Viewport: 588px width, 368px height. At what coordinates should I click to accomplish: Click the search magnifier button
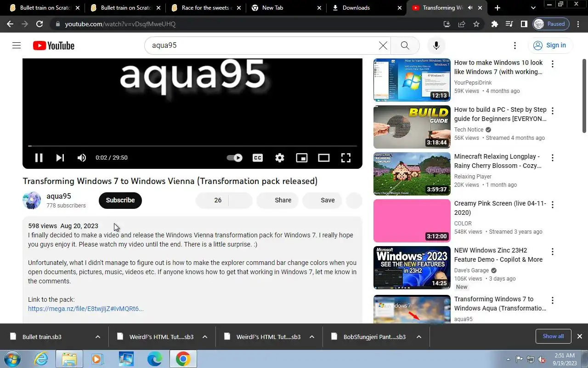[x=405, y=45]
